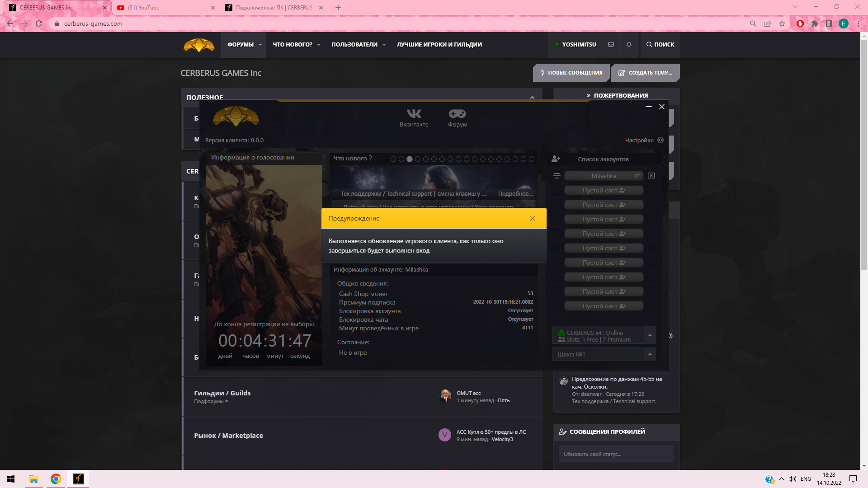Click СОЗДАТЬ ТЕМУ button
This screenshot has width=868, height=488.
point(645,73)
